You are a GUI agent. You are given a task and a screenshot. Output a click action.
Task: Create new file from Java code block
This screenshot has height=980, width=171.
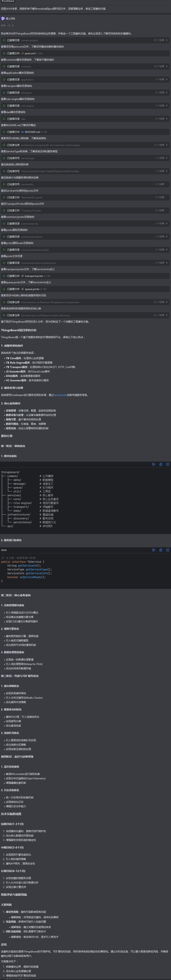168,550
